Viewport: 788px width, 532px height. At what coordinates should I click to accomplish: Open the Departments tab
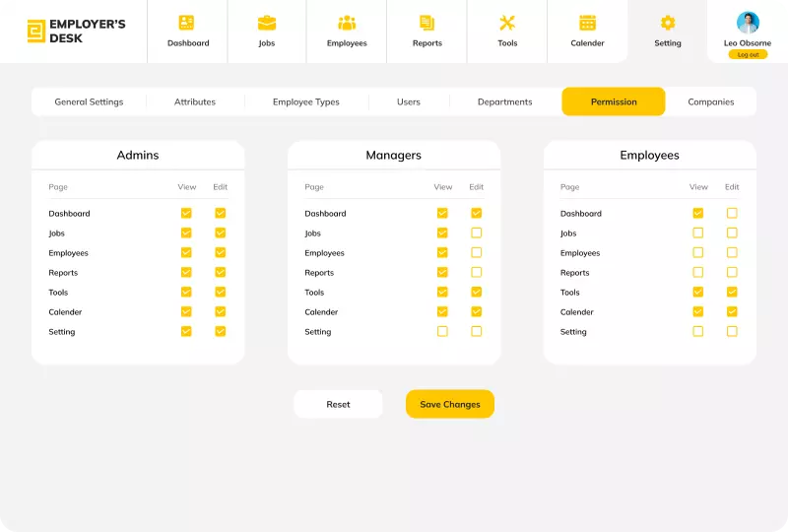coord(504,101)
